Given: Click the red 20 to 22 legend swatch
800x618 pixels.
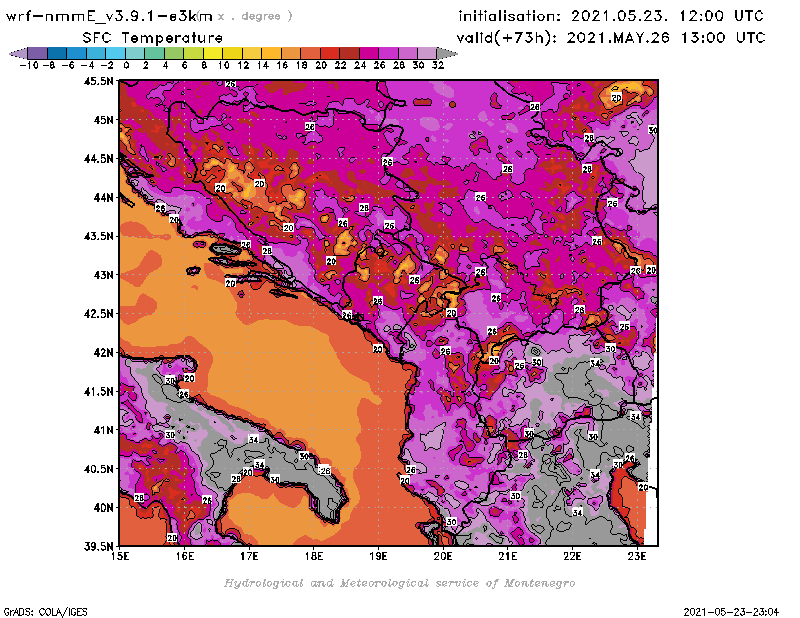Looking at the screenshot, I should [331, 53].
